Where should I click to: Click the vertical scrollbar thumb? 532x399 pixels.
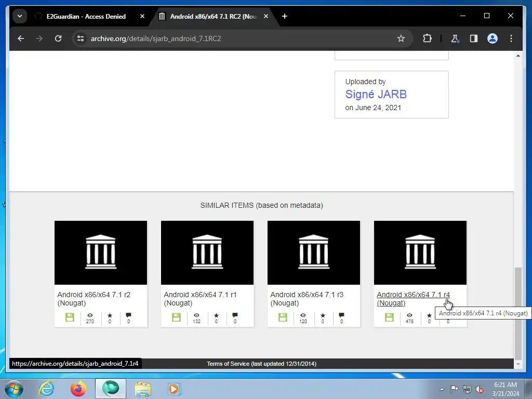(x=518, y=313)
